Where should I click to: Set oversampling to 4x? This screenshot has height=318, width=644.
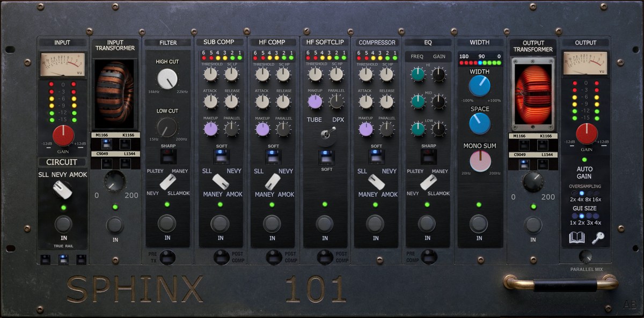point(582,193)
